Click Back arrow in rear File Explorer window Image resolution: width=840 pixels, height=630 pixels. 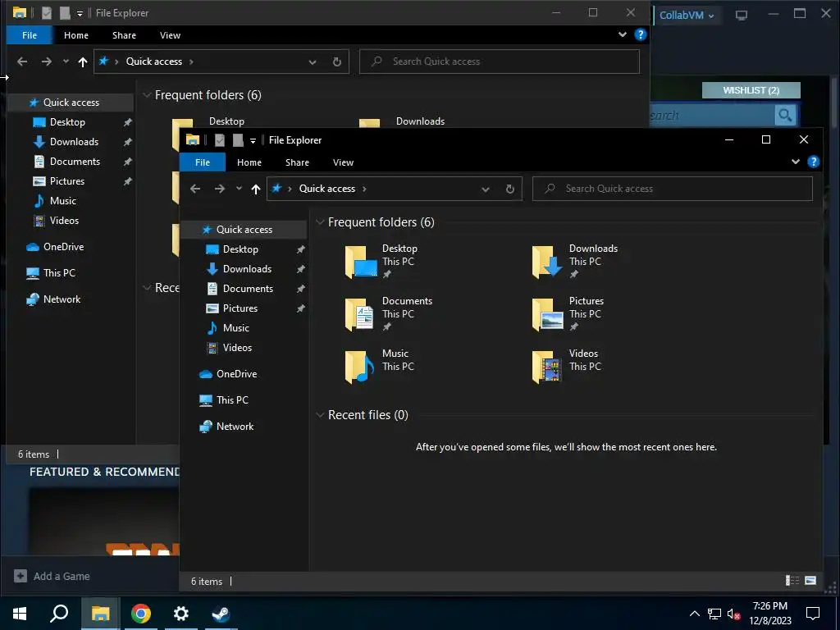point(22,62)
